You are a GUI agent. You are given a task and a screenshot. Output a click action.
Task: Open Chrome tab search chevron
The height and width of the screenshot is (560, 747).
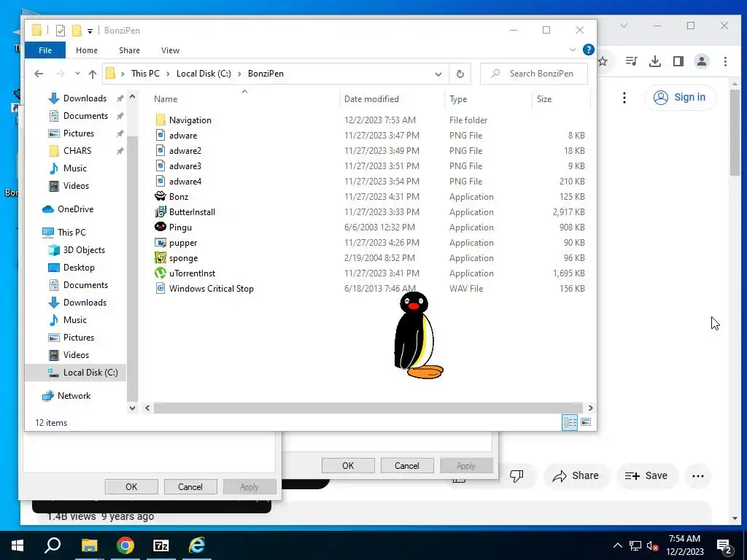623,26
